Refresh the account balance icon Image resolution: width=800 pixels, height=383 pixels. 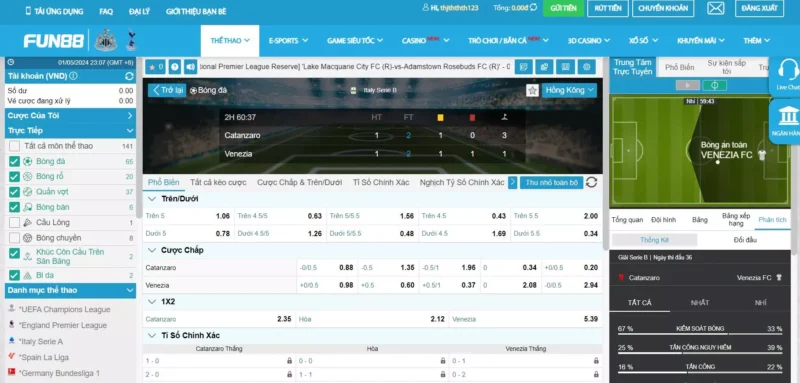pos(129,76)
